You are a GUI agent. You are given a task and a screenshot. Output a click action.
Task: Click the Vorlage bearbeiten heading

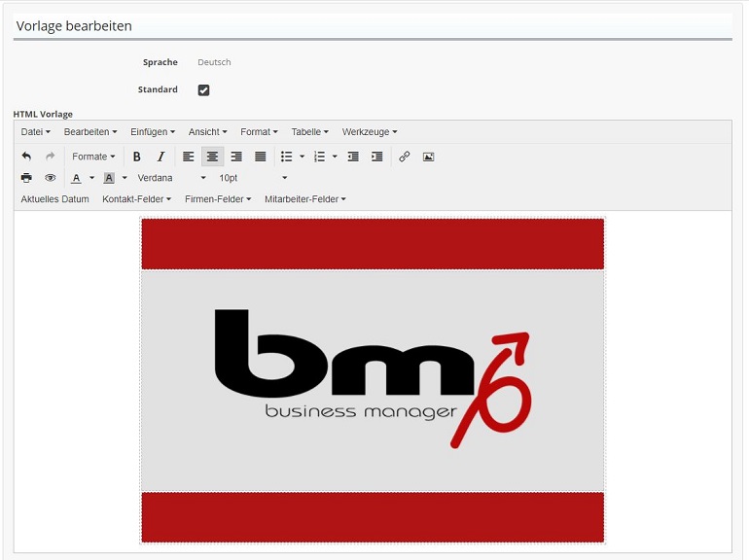(x=74, y=26)
